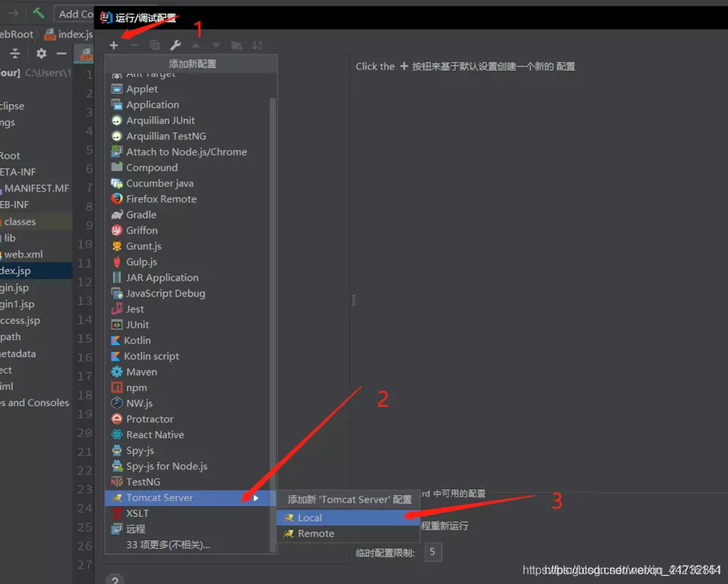The image size is (728, 584).
Task: Click the Move to folder icon
Action: coord(237,45)
